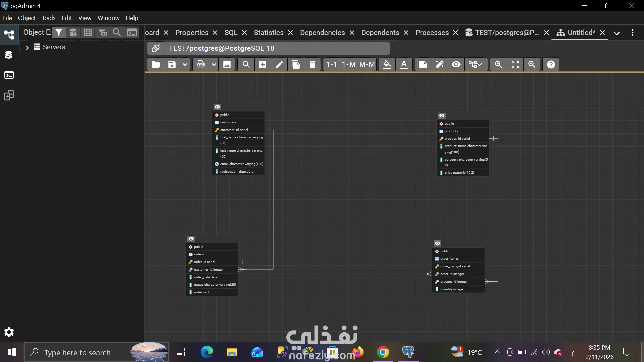Pick a fill color with the paint bucket
This screenshot has width=644, height=362.
click(x=387, y=64)
